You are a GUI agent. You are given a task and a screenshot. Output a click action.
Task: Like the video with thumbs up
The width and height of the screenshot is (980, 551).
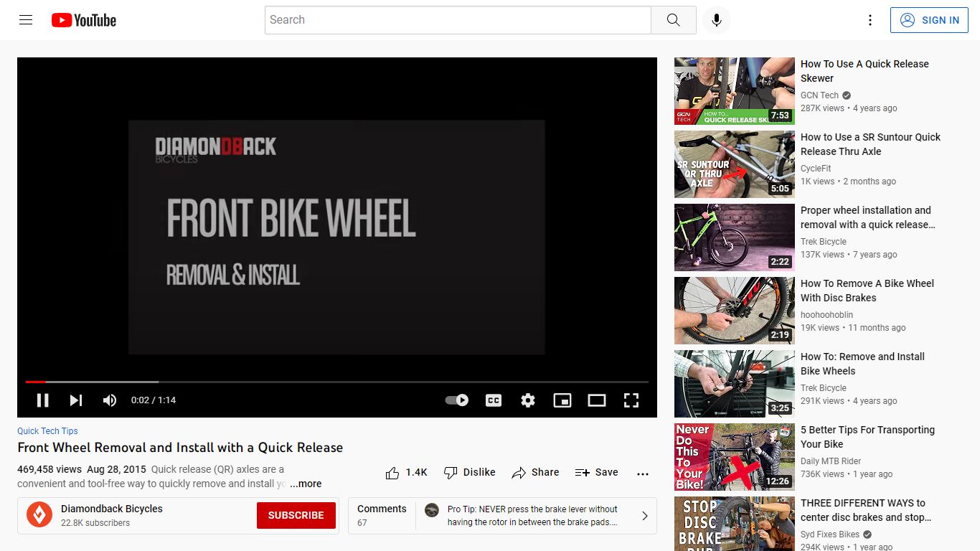pyautogui.click(x=392, y=473)
